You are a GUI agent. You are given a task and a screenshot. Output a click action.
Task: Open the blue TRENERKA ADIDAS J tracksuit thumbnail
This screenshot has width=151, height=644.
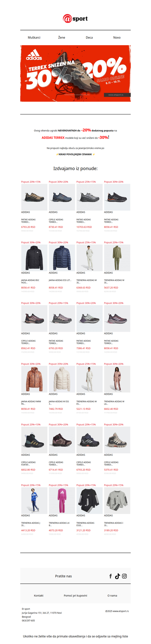[34, 500]
